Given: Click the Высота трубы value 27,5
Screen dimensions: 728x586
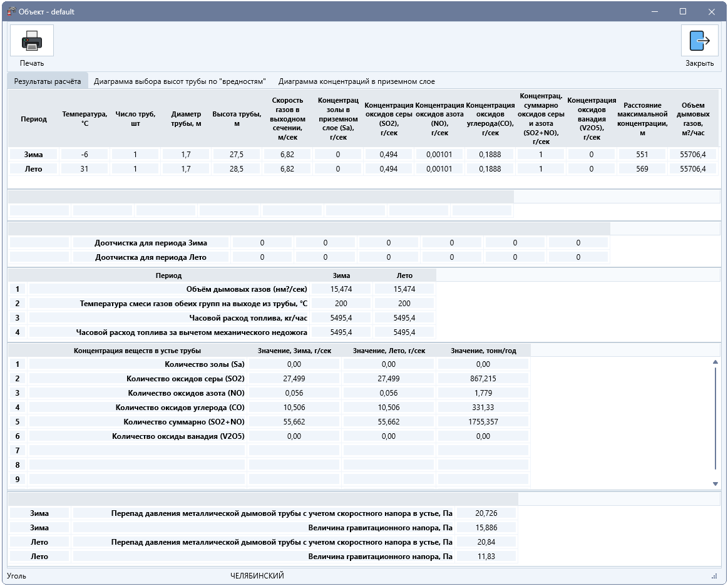Looking at the screenshot, I should tap(237, 155).
